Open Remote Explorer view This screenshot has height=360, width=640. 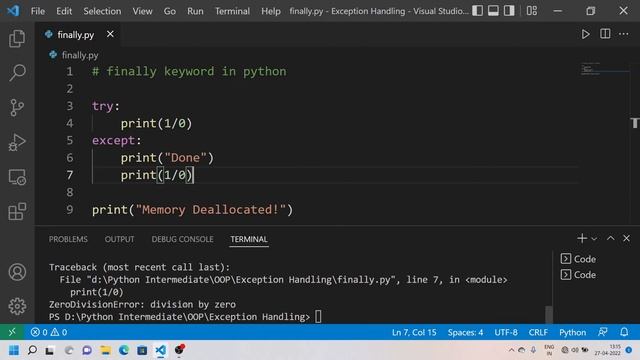pos(17,177)
